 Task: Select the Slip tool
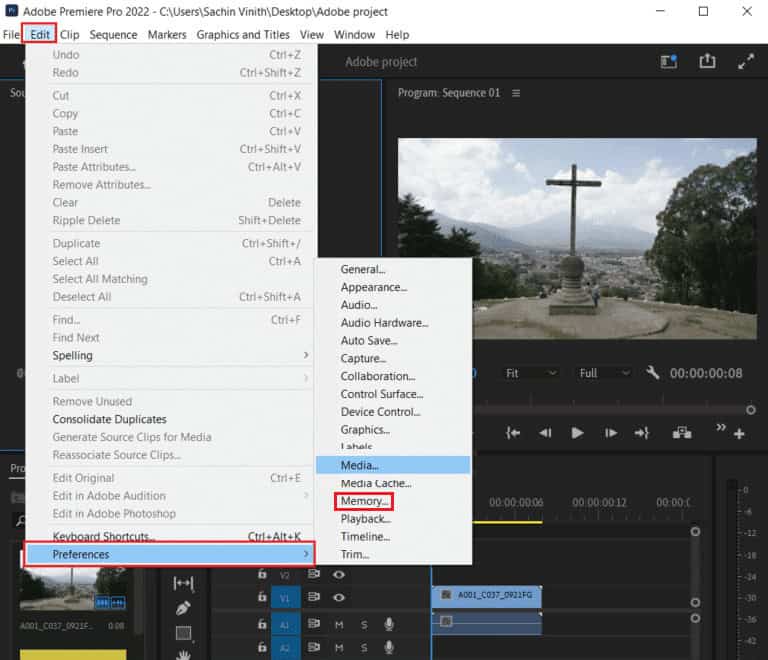click(183, 583)
